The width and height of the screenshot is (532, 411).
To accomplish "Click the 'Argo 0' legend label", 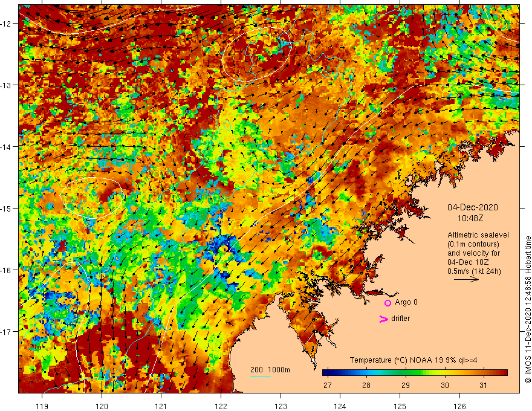I will coord(406,302).
